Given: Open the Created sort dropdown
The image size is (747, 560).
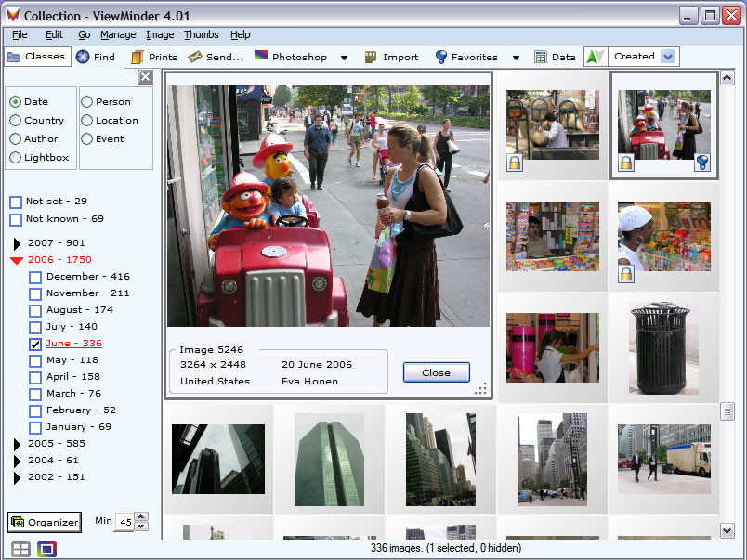Looking at the screenshot, I should tap(668, 57).
